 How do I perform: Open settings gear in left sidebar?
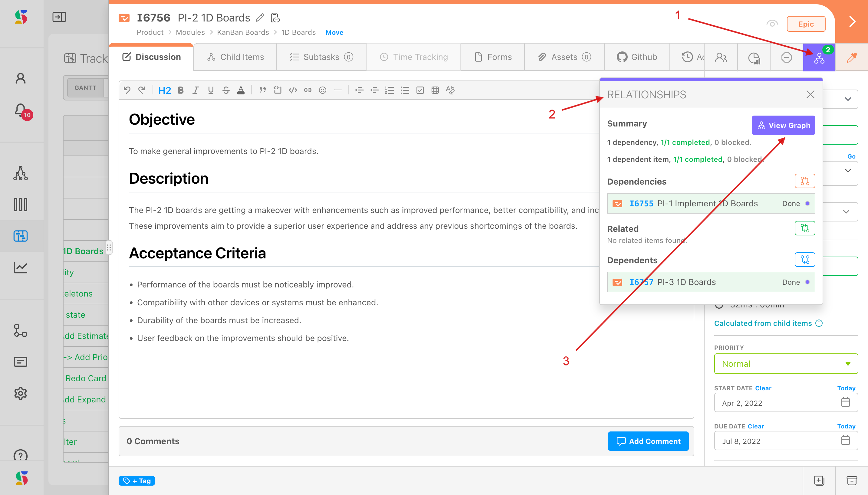20,393
